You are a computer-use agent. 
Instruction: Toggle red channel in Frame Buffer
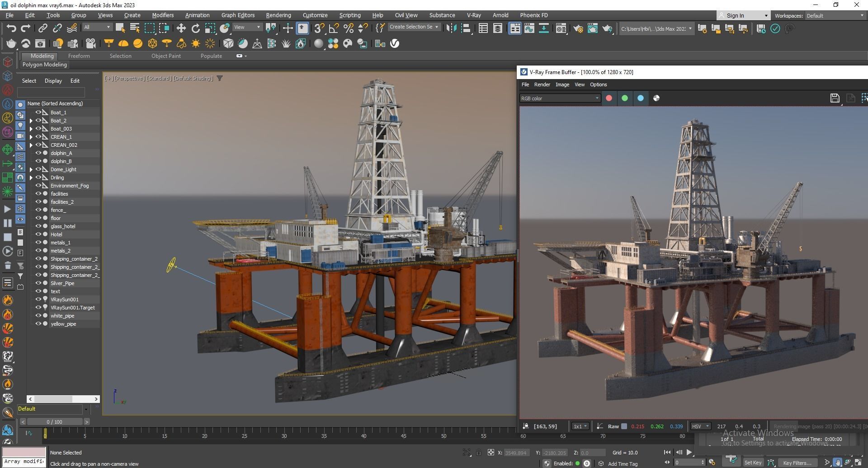(x=609, y=98)
